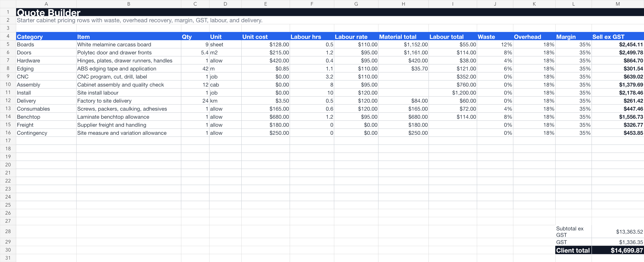Select CNC program, cut, drill, label cell
Viewport: 644px width, 262px height.
coord(129,77)
